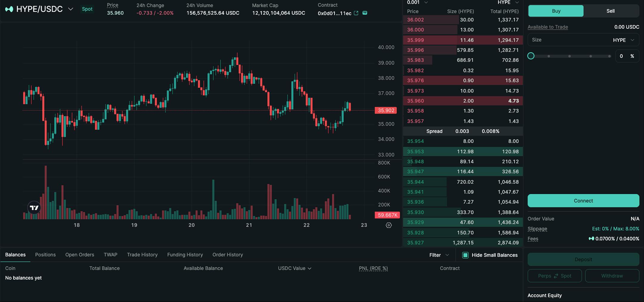This screenshot has height=302, width=644.
Task: Click Total Balance column header
Action: pos(104,268)
